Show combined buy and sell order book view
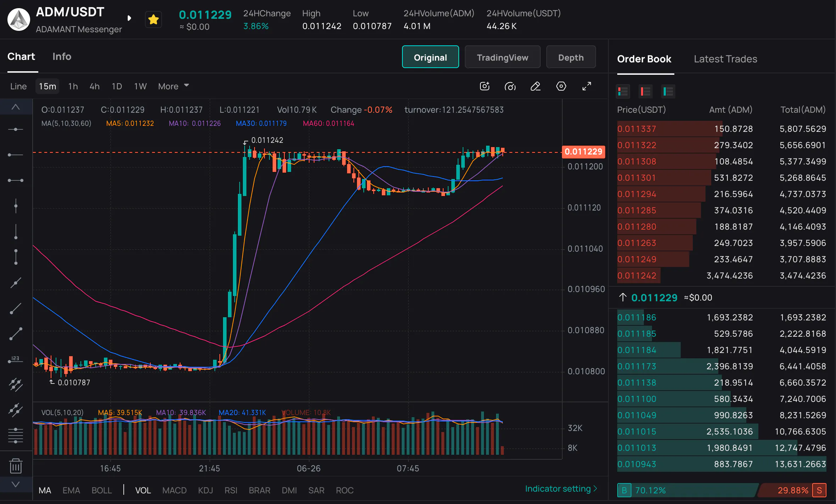 click(623, 91)
